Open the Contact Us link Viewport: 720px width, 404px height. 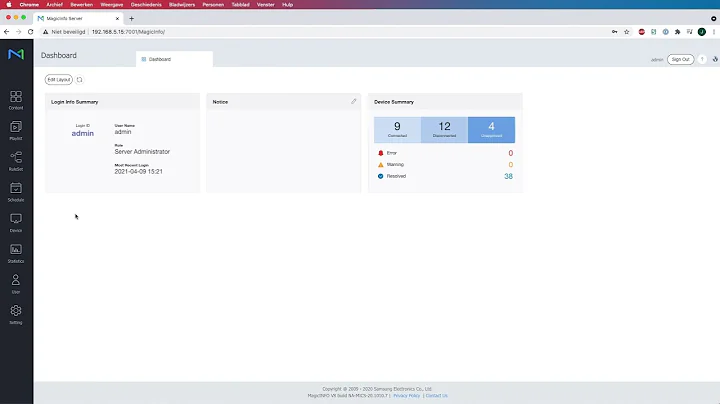pyautogui.click(x=436, y=396)
